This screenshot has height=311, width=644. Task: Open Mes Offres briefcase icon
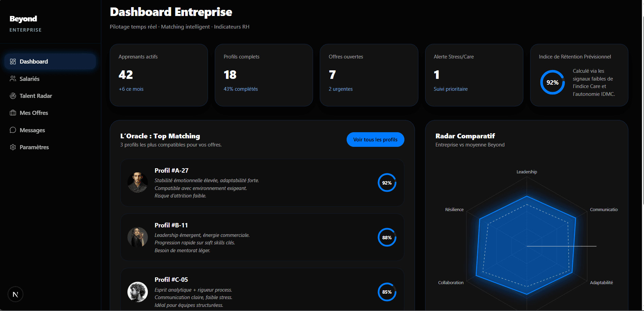pyautogui.click(x=13, y=113)
